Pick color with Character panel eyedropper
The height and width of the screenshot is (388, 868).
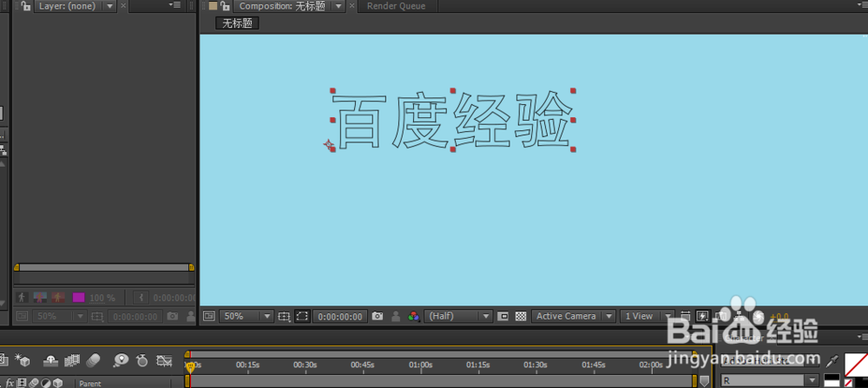832,361
